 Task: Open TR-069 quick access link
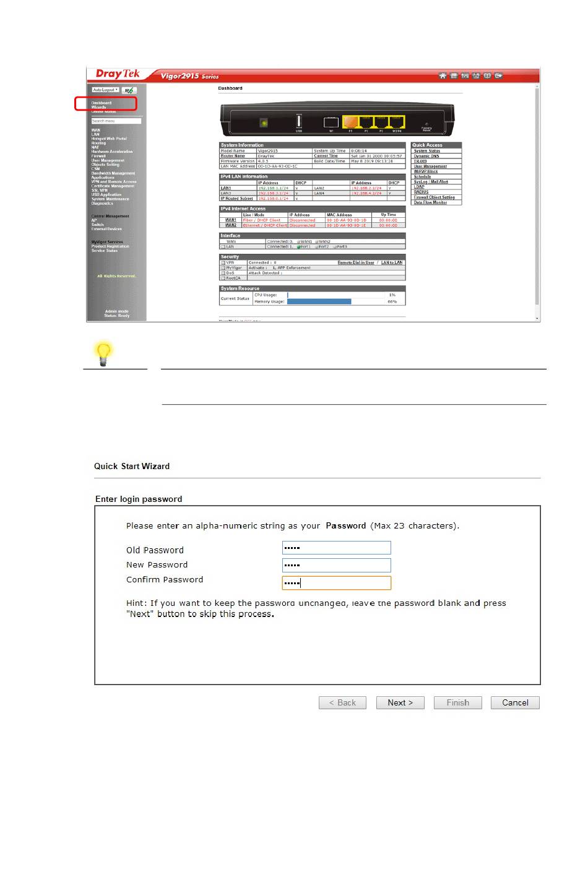pos(420,162)
